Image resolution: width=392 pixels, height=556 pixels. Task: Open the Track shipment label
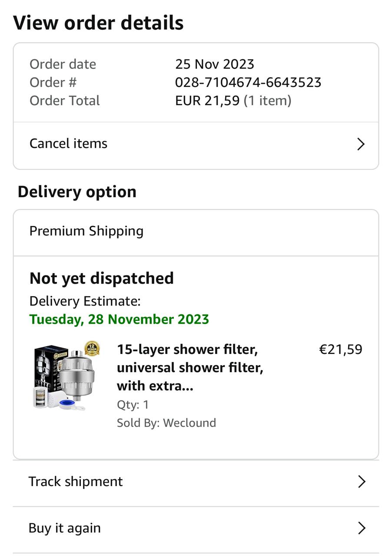click(x=76, y=481)
